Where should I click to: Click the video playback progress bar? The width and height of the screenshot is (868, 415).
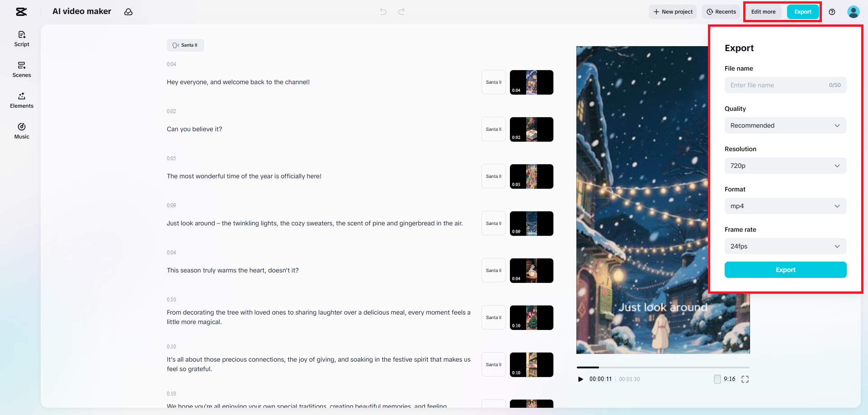[663, 367]
